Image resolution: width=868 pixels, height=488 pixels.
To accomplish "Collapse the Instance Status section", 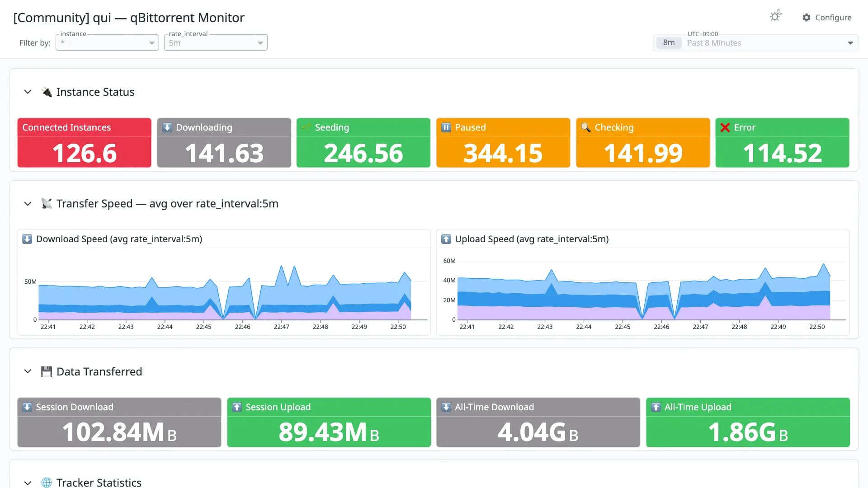I will click(x=28, y=92).
